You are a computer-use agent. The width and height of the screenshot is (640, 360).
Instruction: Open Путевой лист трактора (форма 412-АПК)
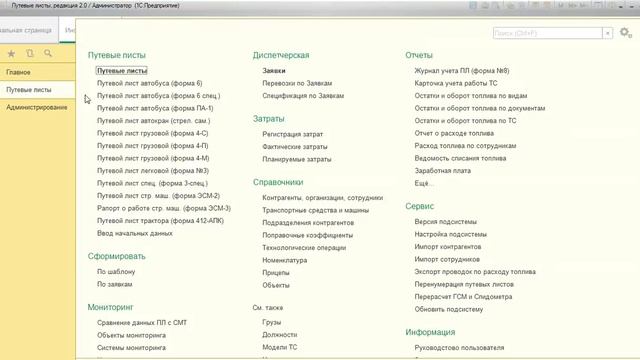point(160,220)
